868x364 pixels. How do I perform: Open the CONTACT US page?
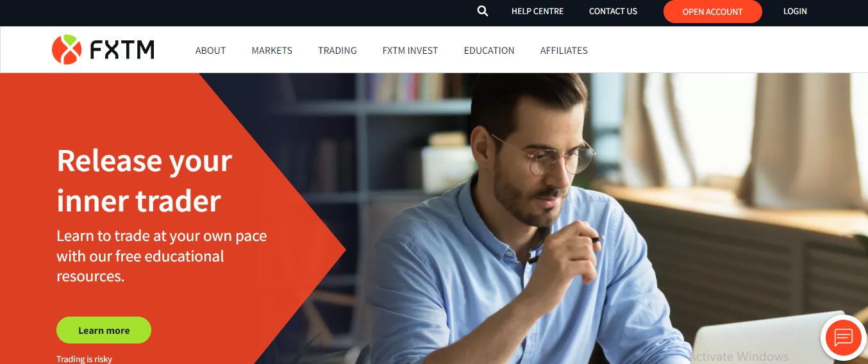pyautogui.click(x=613, y=11)
